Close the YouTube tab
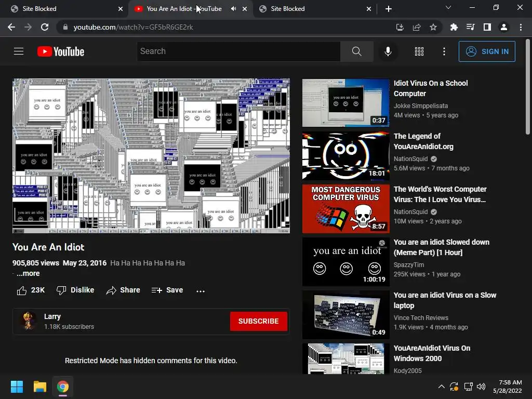Image resolution: width=532 pixels, height=399 pixels. tap(245, 9)
